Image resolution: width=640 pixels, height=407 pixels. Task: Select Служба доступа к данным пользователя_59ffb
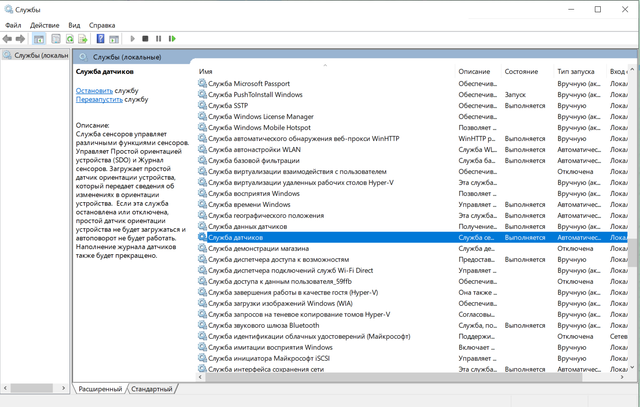pos(412,281)
